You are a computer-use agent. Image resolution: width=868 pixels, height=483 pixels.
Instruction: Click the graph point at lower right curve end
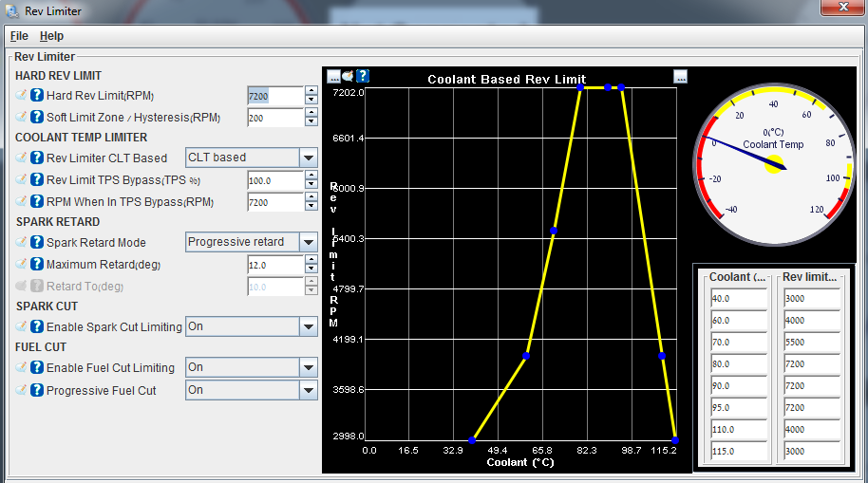tap(675, 440)
